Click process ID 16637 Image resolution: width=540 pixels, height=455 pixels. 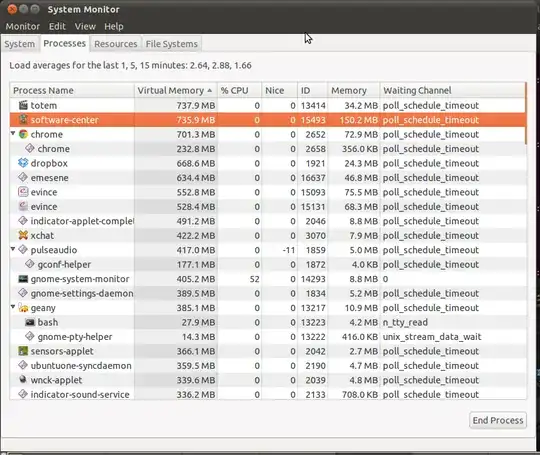313,178
